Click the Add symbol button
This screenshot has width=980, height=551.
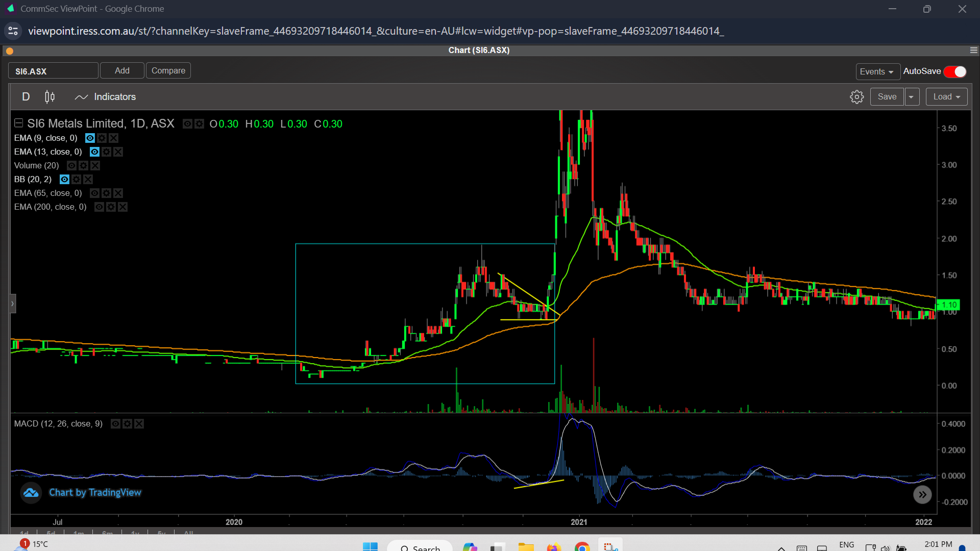(x=122, y=71)
